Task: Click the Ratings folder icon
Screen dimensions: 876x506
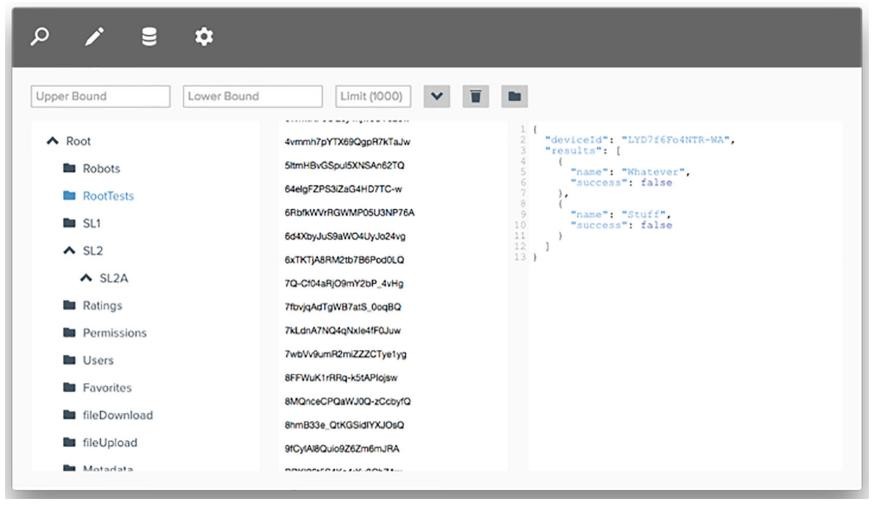Action: [x=69, y=306]
